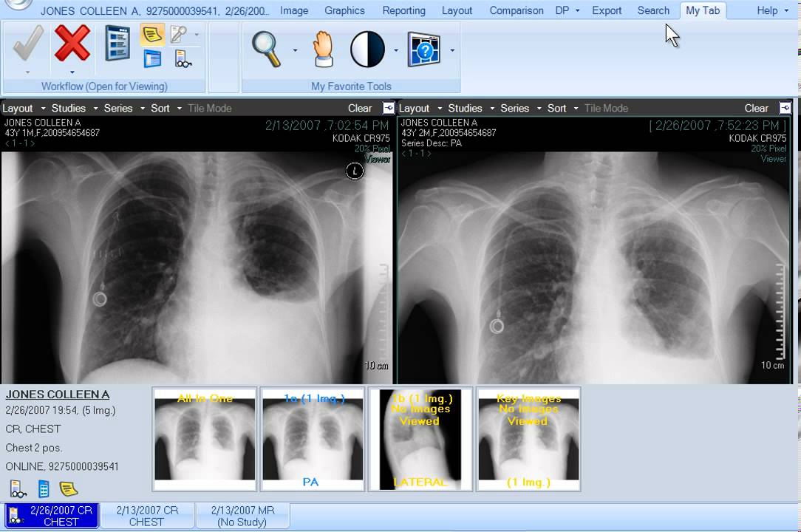Click the layout help question-mark icon

(423, 50)
